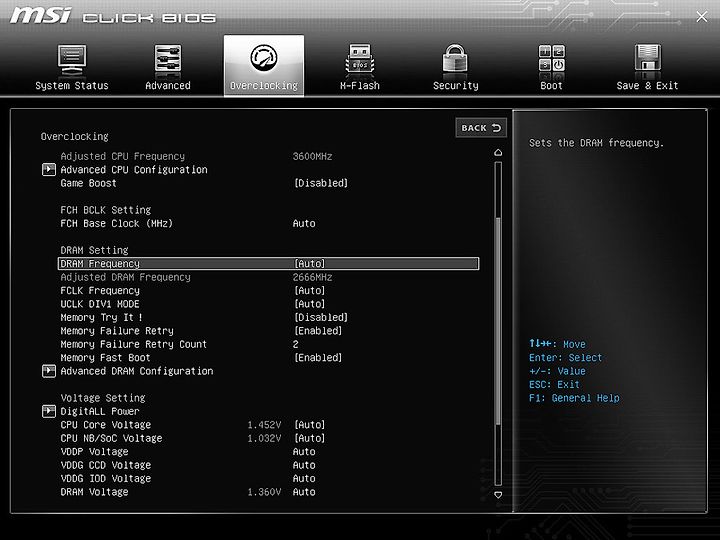720x540 pixels.
Task: Open the M-Flash BIOS chip icon
Action: 360,60
